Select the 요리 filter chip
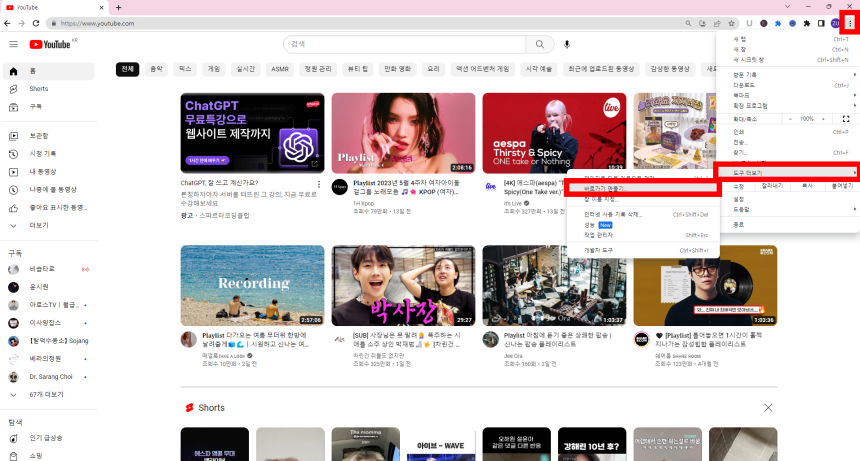Screen dimensions: 860x461 [433, 69]
